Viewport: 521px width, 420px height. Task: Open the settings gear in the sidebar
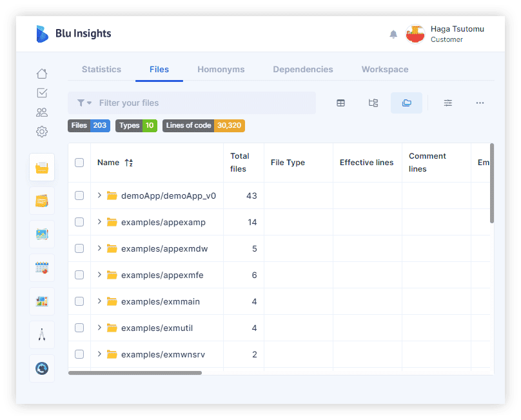pos(42,132)
